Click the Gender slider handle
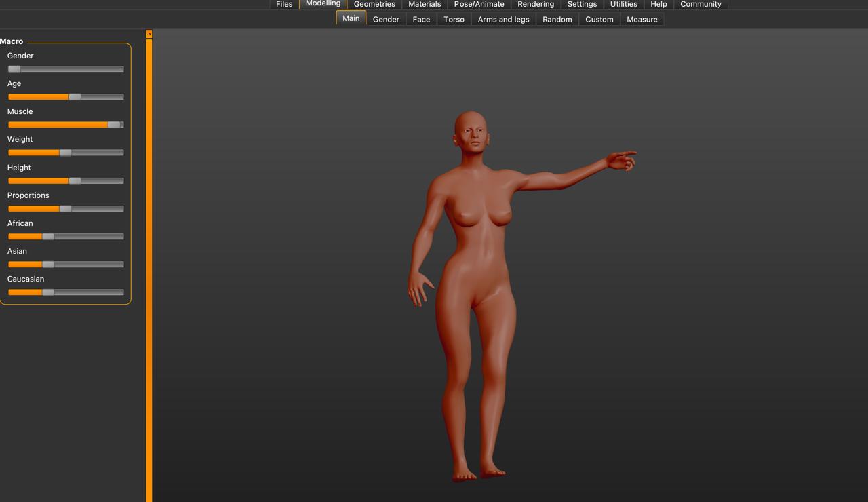The height and width of the screenshot is (502, 868). click(x=14, y=69)
